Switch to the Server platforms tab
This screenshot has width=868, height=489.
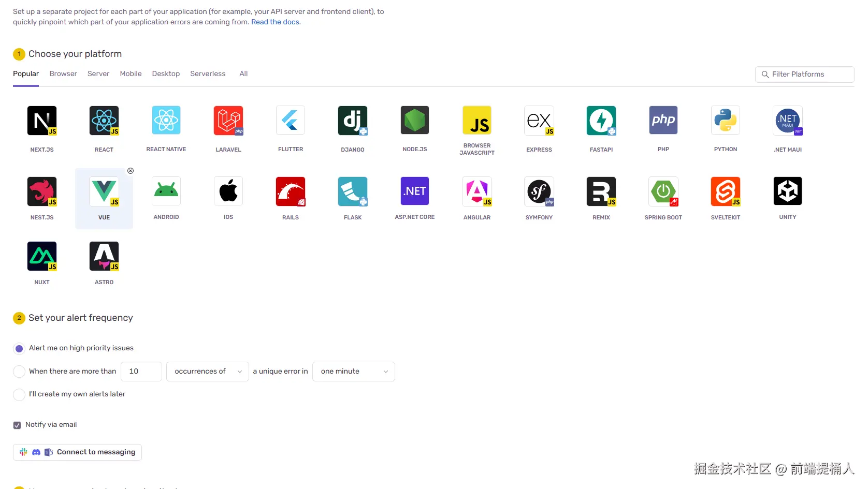pyautogui.click(x=98, y=73)
